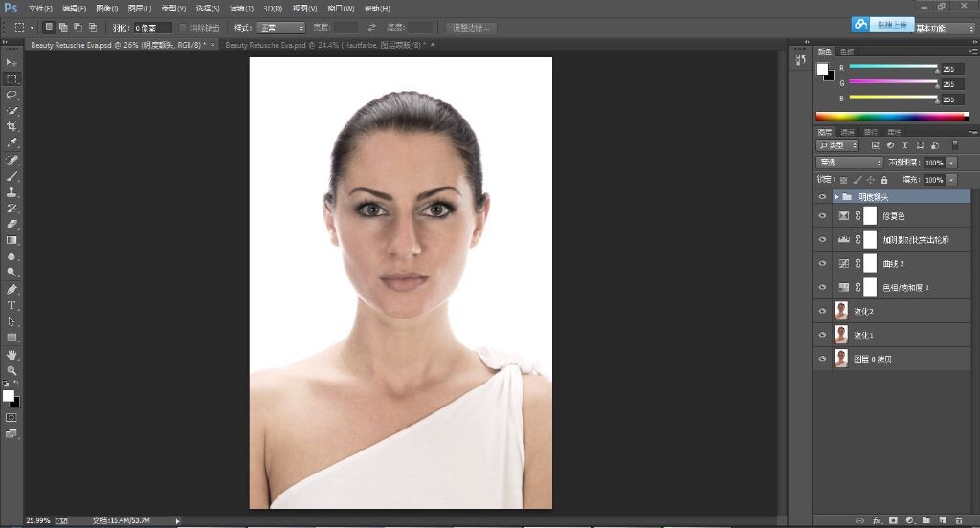Hide the 液化2 layer

822,311
